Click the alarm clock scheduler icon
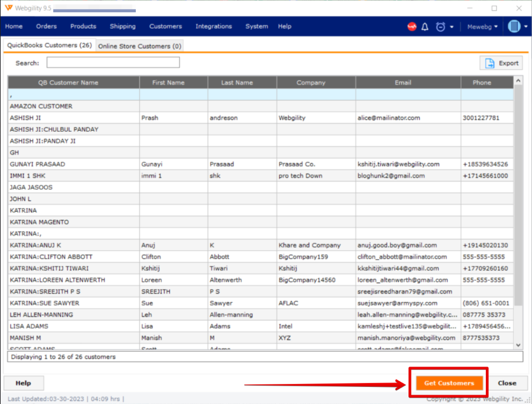 point(440,26)
